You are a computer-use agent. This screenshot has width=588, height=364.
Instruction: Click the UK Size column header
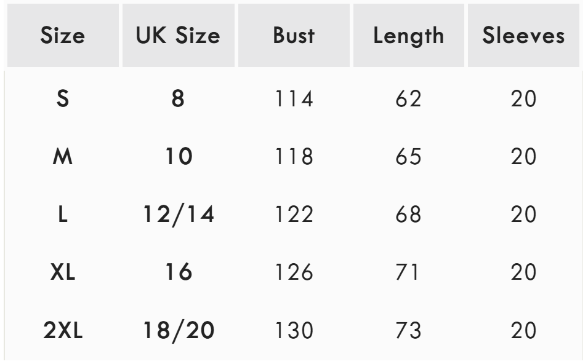click(x=178, y=36)
